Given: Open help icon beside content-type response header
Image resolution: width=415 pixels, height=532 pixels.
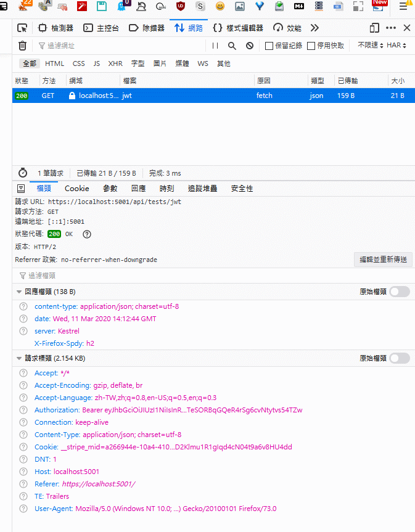Looking at the screenshot, I should [x=23, y=307].
